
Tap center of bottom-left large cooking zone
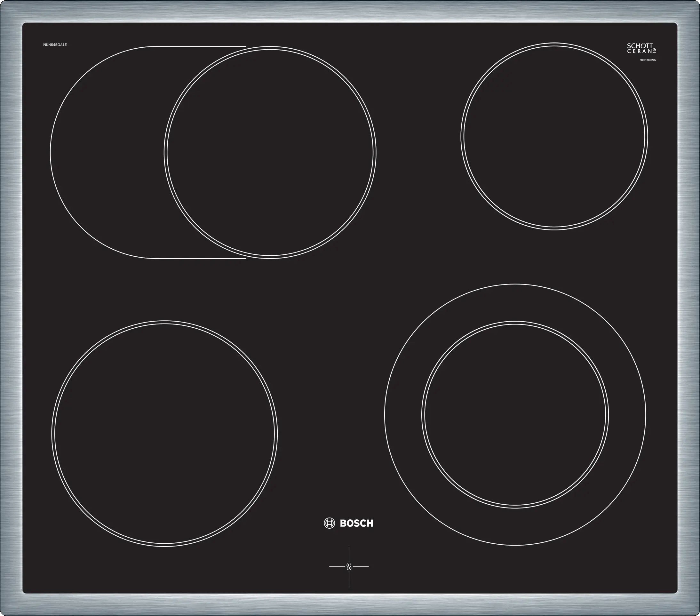pos(164,433)
